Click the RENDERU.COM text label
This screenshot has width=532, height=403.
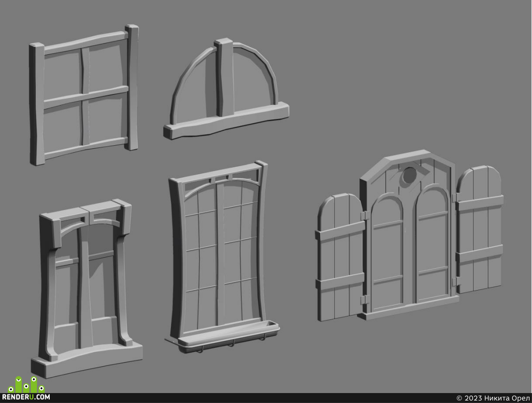pos(26,397)
